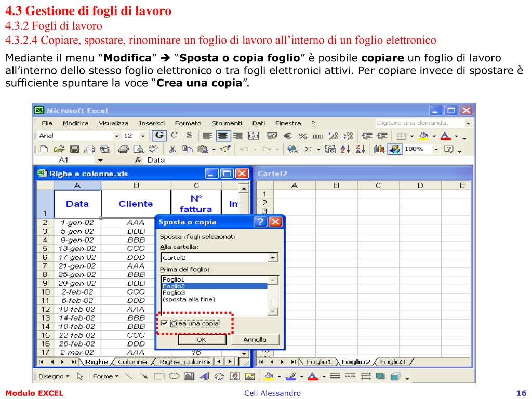Open the font name dropdown (Arial)
This screenshot has width=532, height=399.
click(x=117, y=136)
